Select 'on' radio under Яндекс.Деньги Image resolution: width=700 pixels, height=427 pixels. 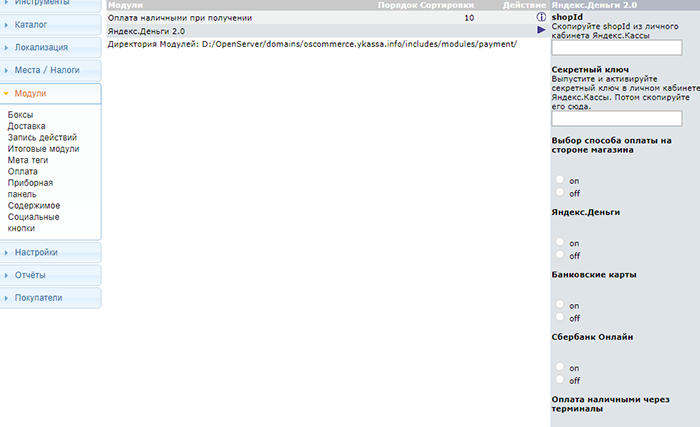(x=560, y=242)
